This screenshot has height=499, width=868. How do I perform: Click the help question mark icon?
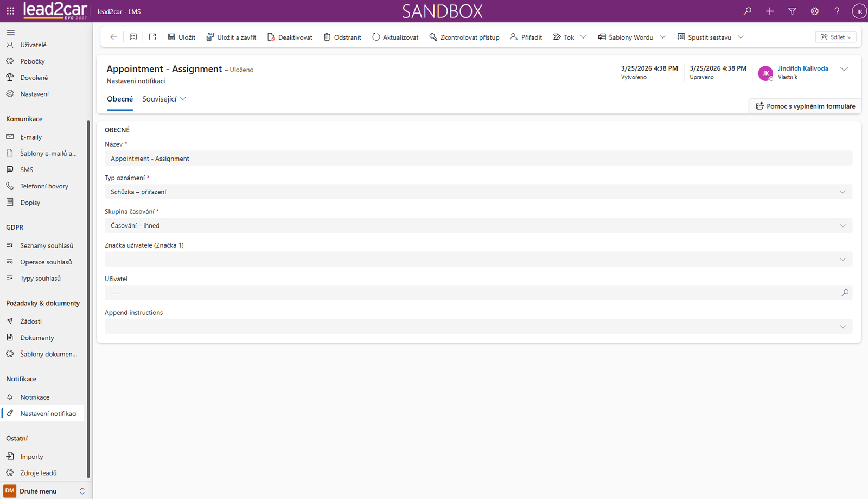point(837,11)
